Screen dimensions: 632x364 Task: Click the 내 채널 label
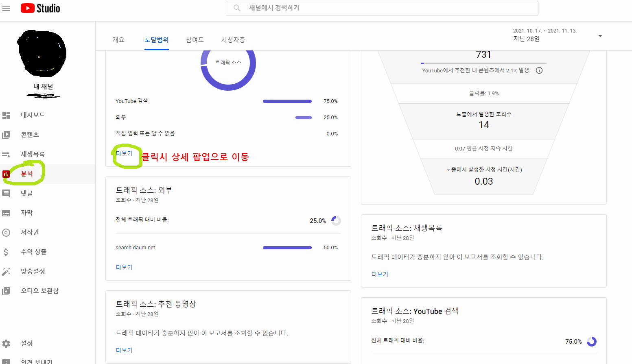pos(43,87)
